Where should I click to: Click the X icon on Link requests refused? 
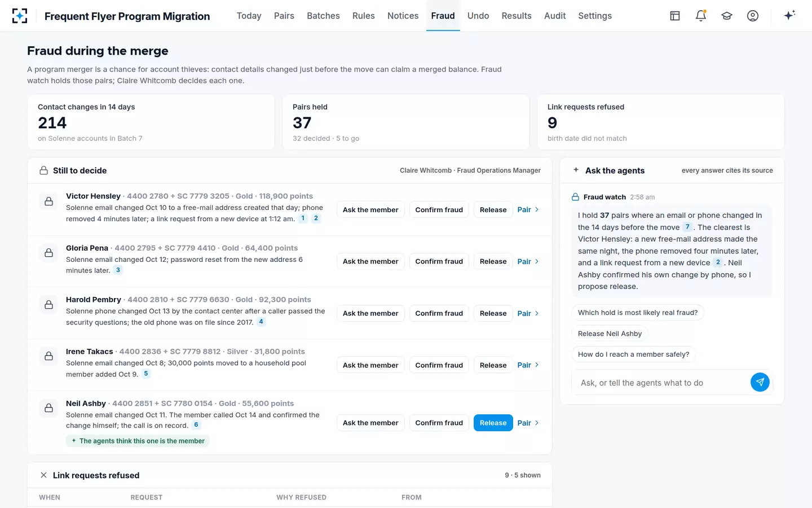point(43,475)
